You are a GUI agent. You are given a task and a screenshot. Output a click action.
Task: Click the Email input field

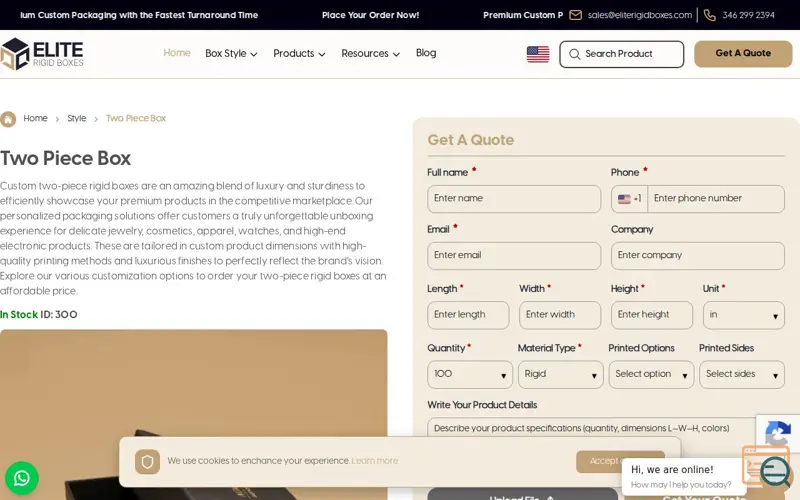[514, 256]
